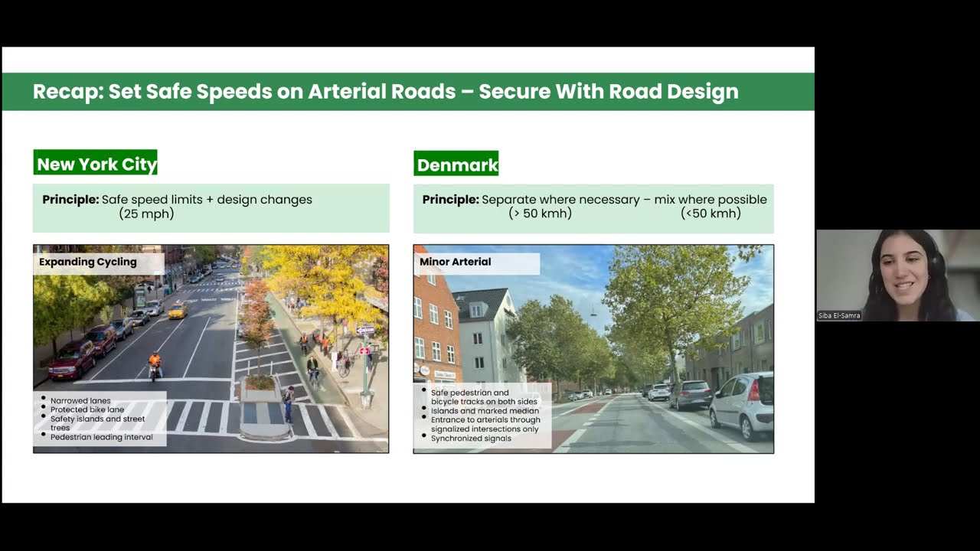Click the 'Entrance to arterials through signalized intersections' bullet

[x=485, y=425]
